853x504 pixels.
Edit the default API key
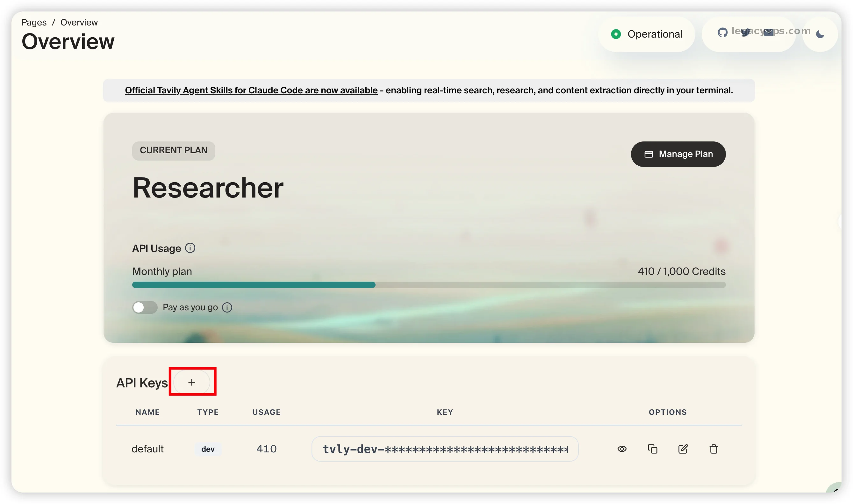tap(683, 449)
